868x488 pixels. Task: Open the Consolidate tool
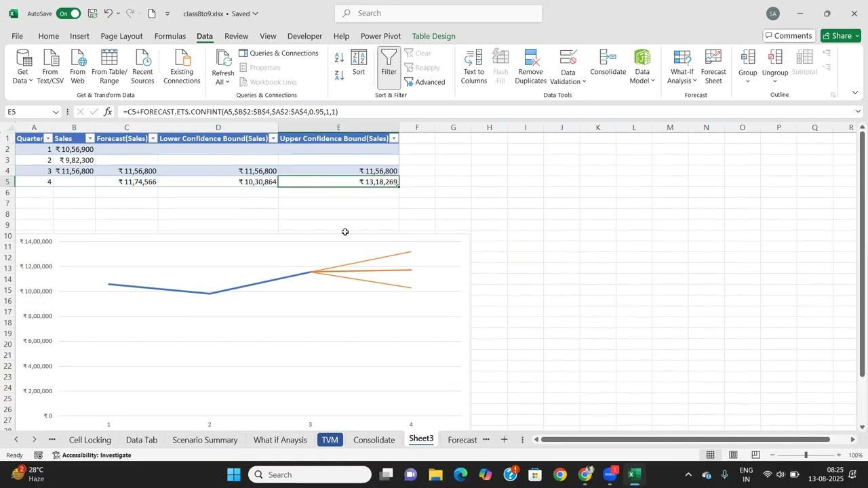(608, 62)
